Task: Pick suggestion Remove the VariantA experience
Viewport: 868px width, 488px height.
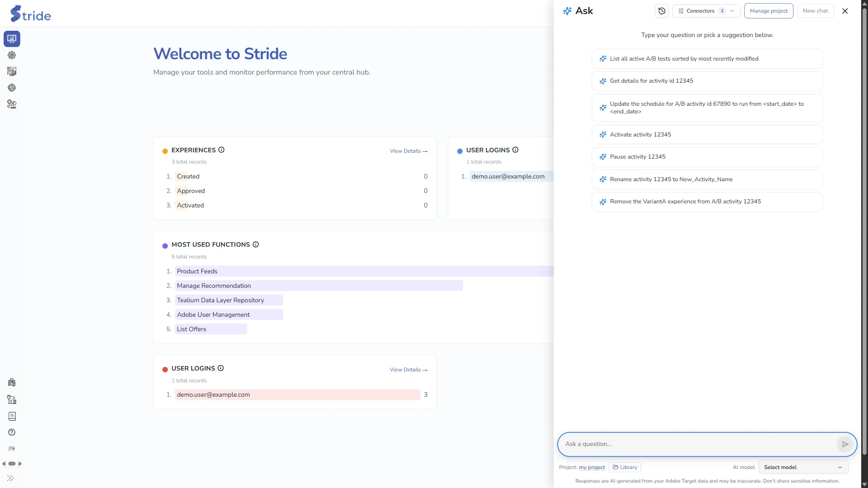Action: tap(707, 202)
